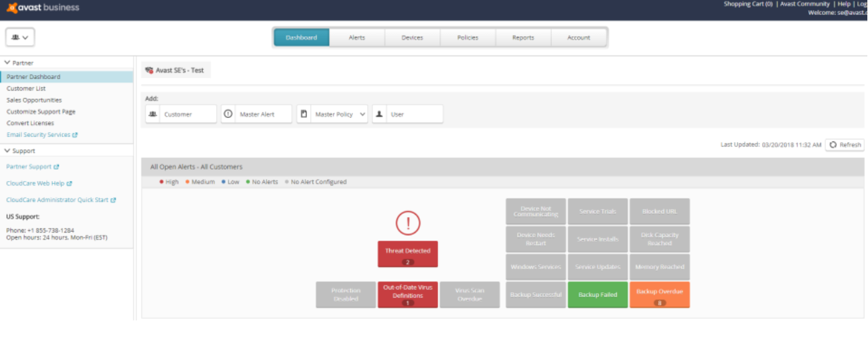Open Shopping Cart (0) link
Image resolution: width=868 pixels, height=364 pixels.
tap(748, 4)
